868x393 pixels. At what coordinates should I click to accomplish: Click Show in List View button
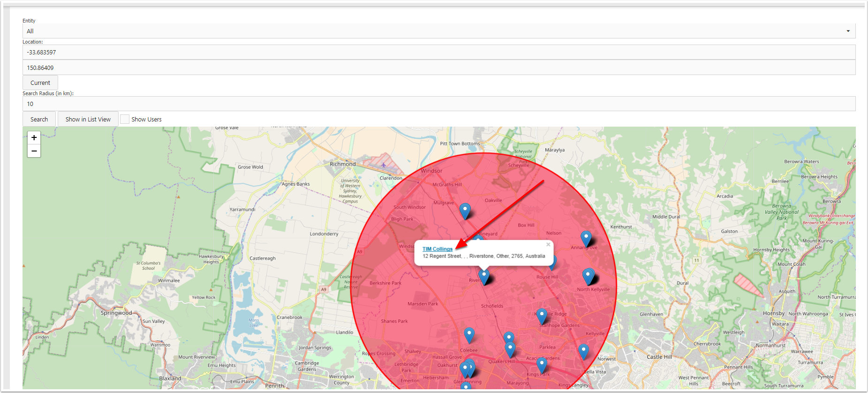coord(88,119)
